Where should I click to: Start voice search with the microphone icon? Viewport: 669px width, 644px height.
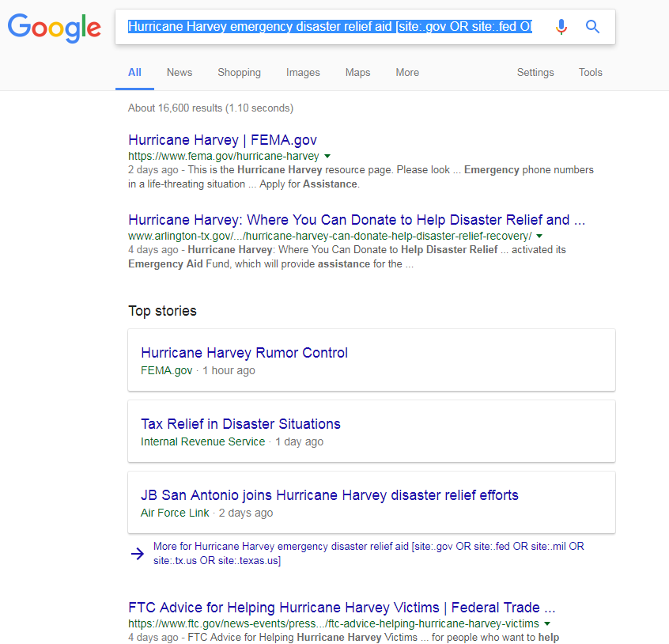coord(561,27)
